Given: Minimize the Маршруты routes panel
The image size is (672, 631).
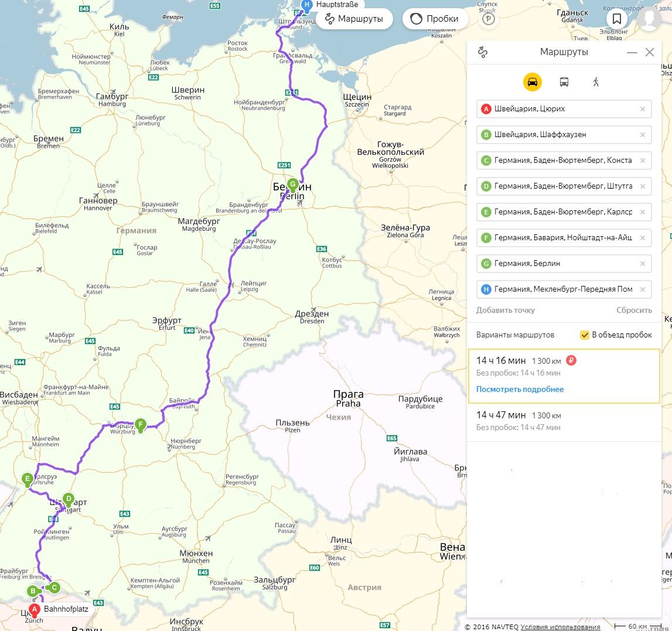Looking at the screenshot, I should tap(632, 52).
